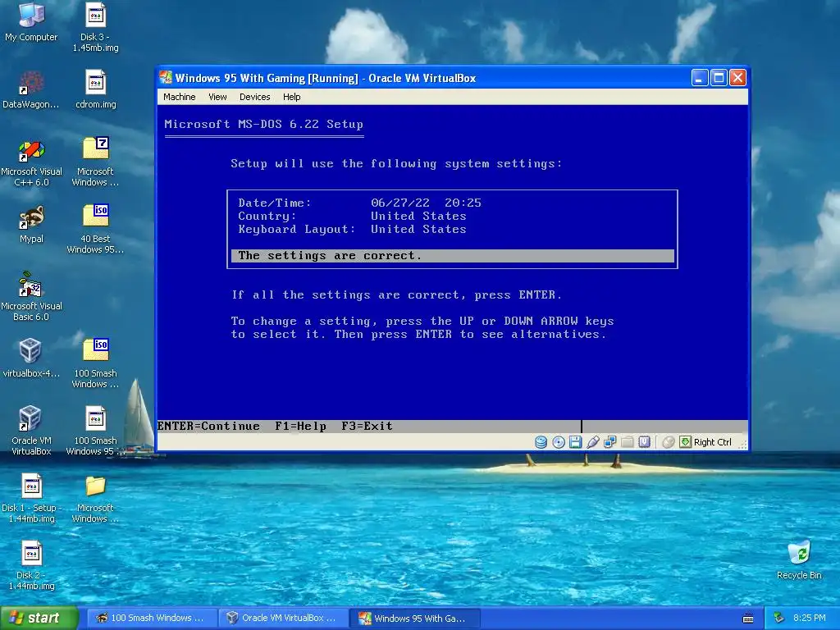Click the highlighted 'The settings are correct.' row
This screenshot has height=630, width=840.
(453, 256)
